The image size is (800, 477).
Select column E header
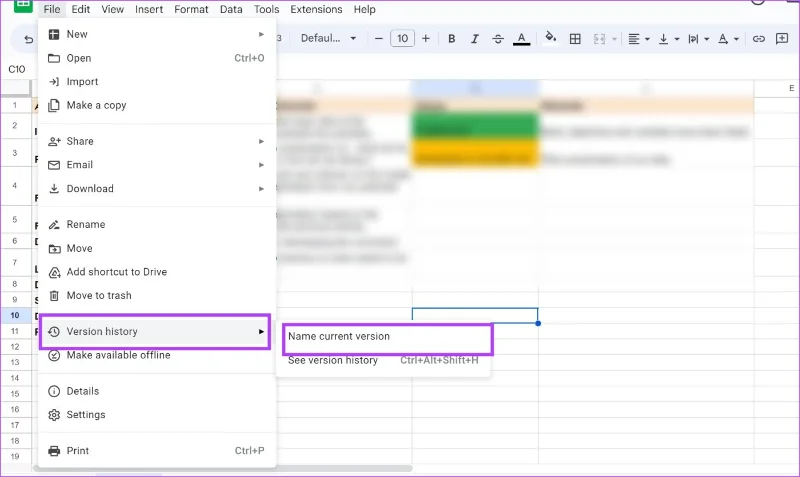(x=776, y=88)
